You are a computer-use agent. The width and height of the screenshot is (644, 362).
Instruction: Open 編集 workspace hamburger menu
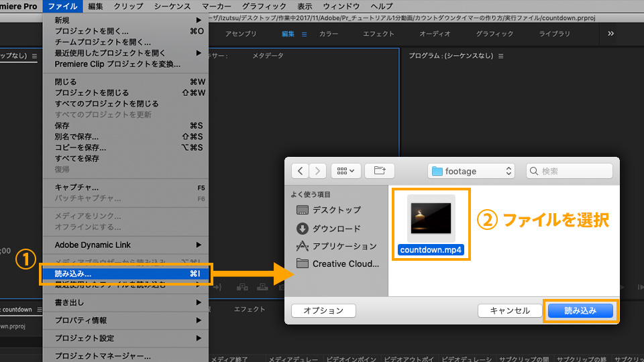point(305,34)
